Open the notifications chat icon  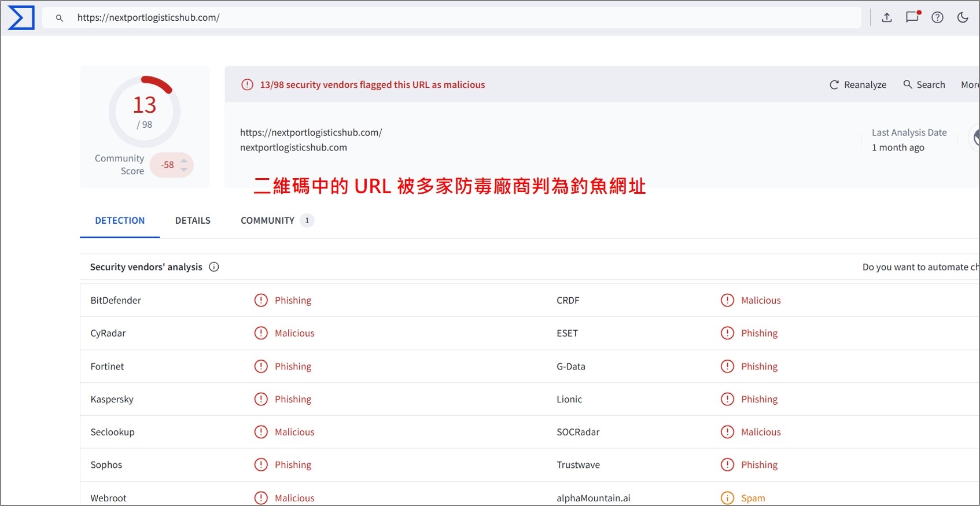pyautogui.click(x=912, y=17)
